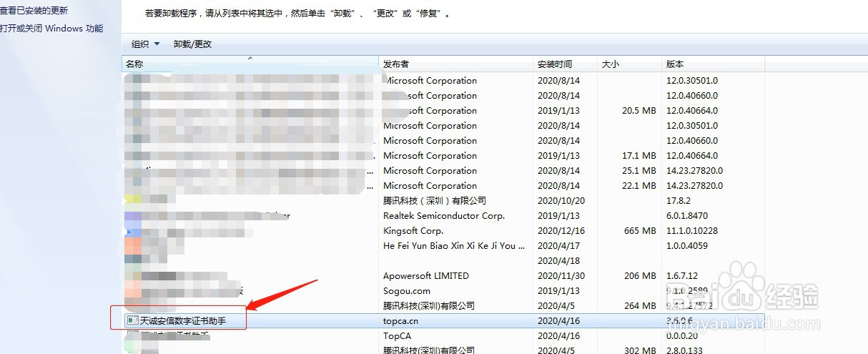The width and height of the screenshot is (868, 354).
Task: Click the 20.5 MB size cell
Action: click(x=639, y=111)
